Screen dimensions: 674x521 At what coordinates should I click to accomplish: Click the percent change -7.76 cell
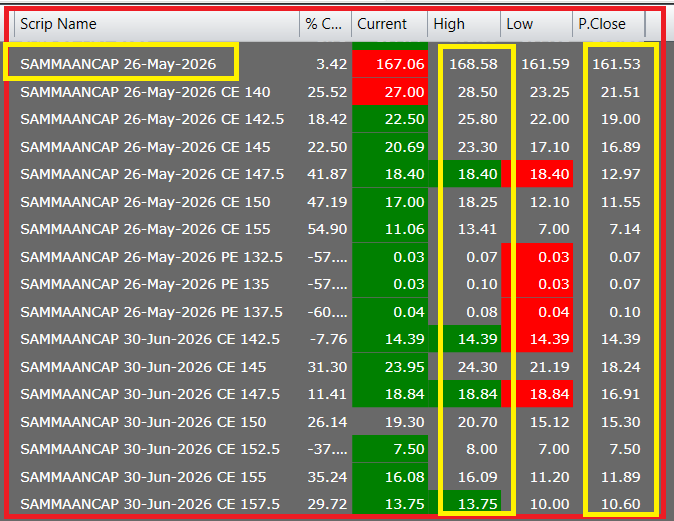coord(326,339)
